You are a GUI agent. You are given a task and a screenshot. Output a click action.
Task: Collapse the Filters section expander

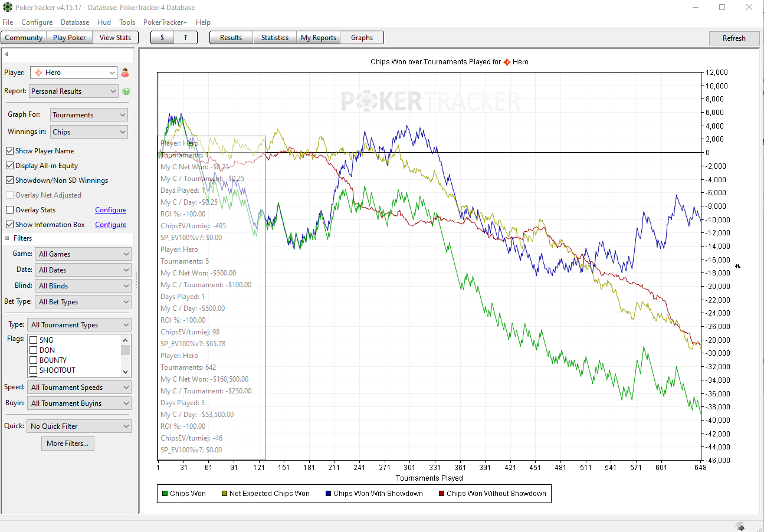(7, 238)
